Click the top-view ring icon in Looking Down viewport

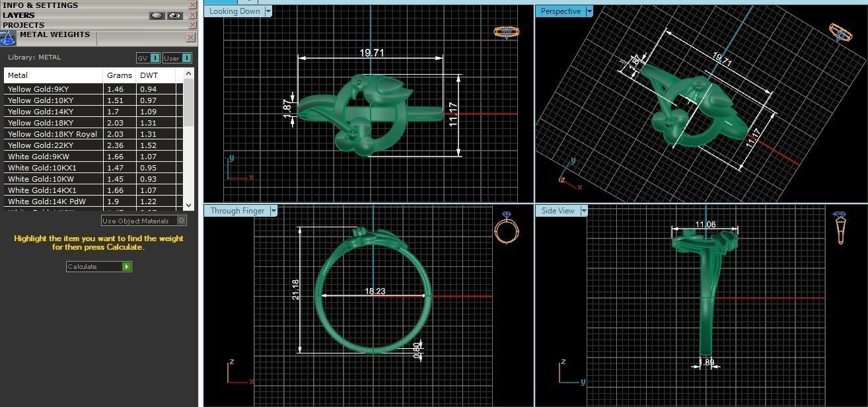(506, 32)
